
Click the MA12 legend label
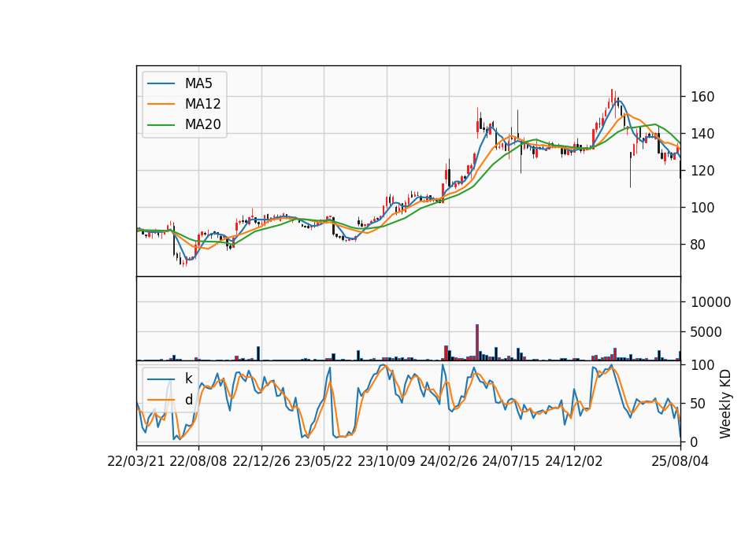coord(202,104)
